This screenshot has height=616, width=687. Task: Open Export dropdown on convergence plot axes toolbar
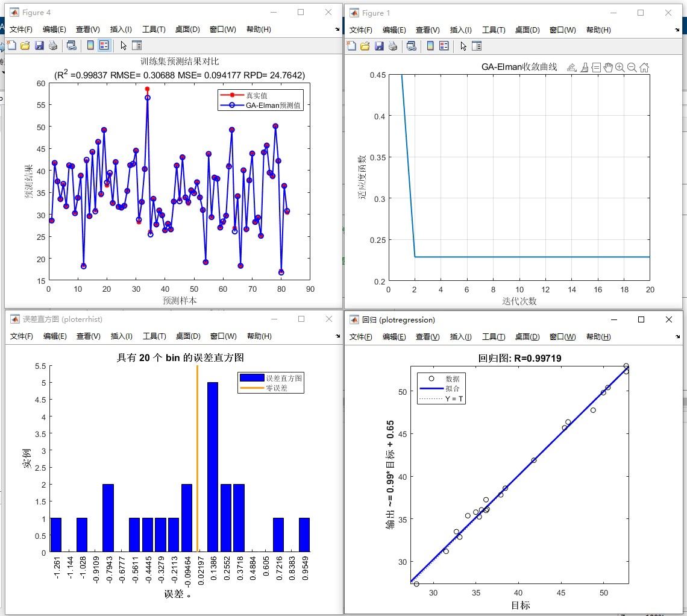(x=572, y=68)
